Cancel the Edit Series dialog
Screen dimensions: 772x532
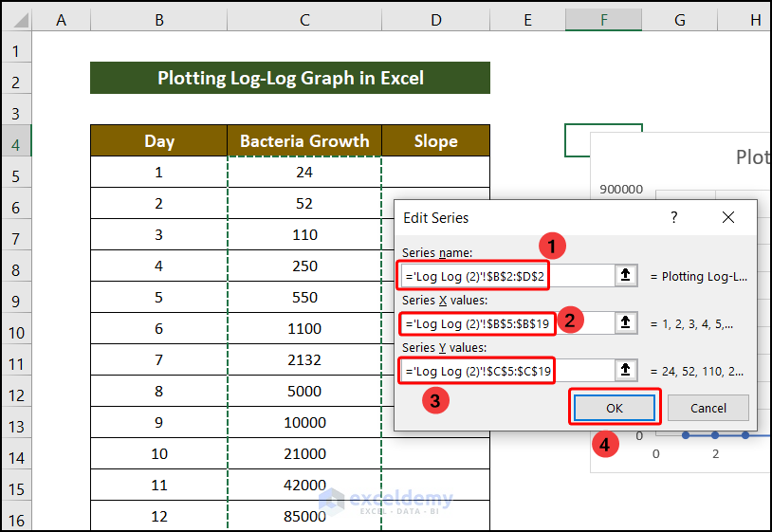point(708,408)
